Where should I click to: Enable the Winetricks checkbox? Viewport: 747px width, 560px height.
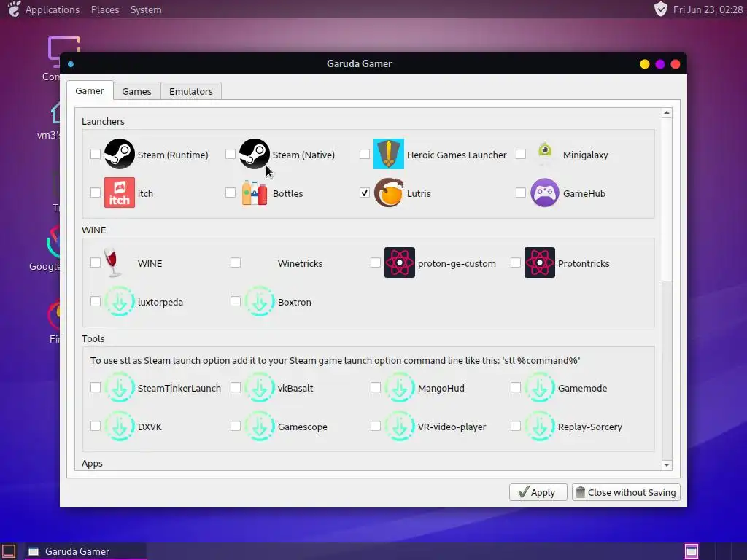[236, 262]
